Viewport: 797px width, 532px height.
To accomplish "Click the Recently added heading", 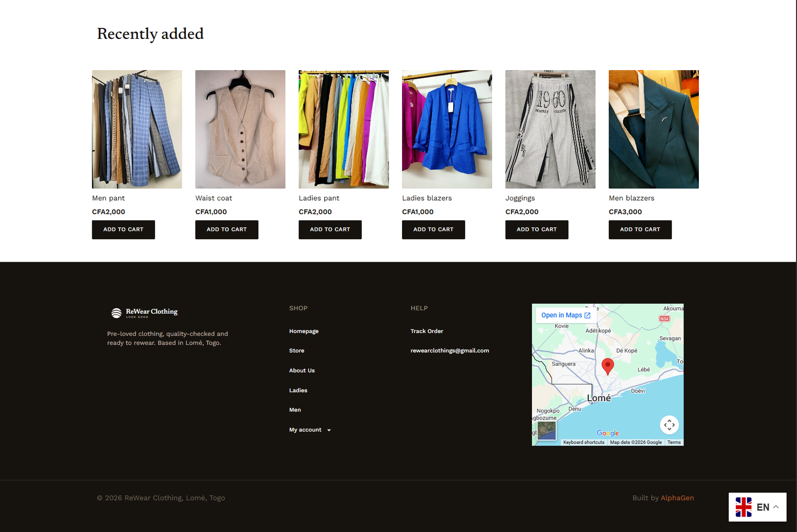I will [150, 34].
